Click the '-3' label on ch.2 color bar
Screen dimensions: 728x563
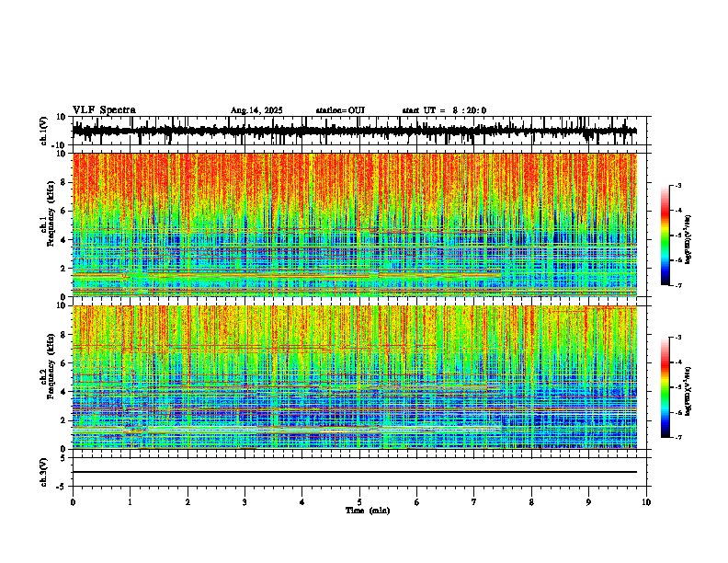point(677,338)
